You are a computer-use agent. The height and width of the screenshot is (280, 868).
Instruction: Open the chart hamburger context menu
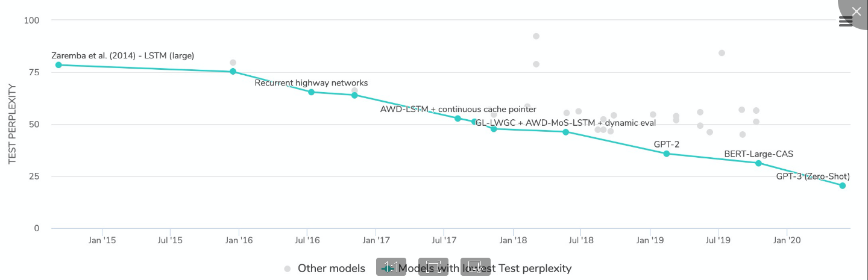tap(845, 22)
